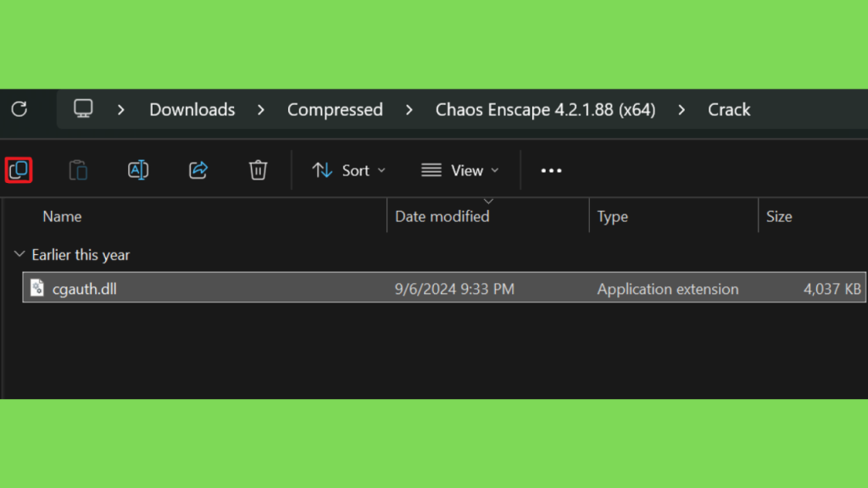Open the three-dots See more menu
The width and height of the screenshot is (868, 488).
tap(551, 170)
